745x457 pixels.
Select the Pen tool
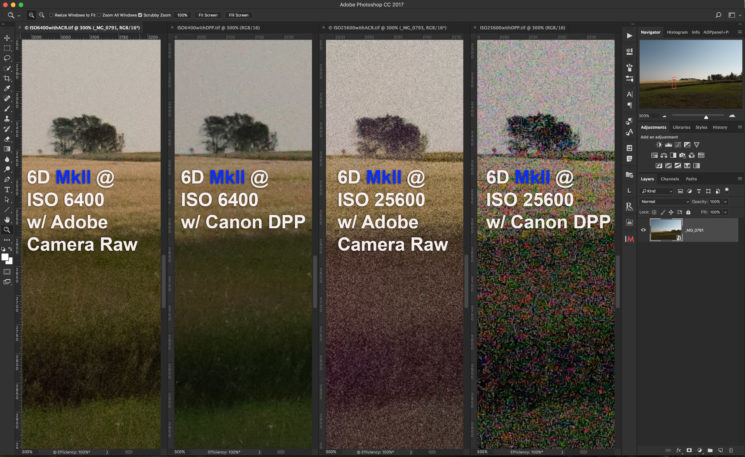tap(7, 179)
